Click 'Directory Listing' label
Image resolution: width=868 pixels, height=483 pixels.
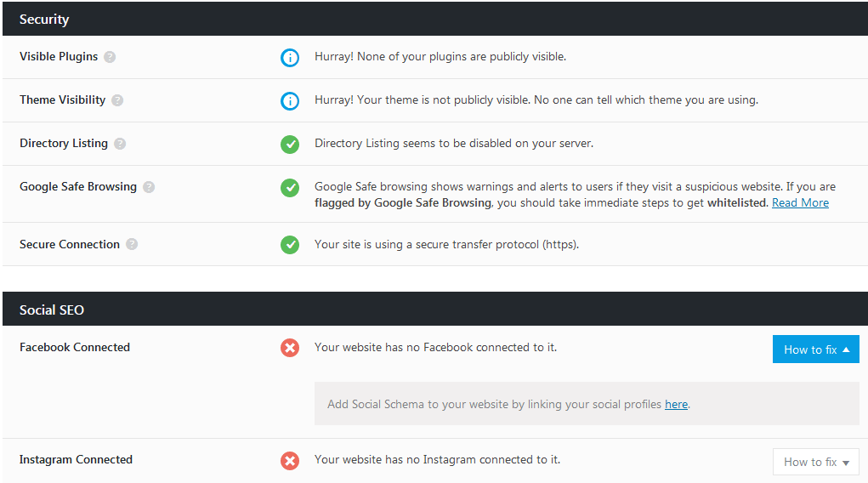pos(64,143)
